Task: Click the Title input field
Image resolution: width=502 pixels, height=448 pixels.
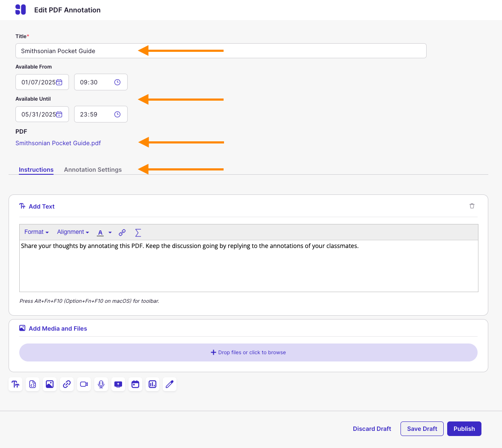Action: coord(221,51)
